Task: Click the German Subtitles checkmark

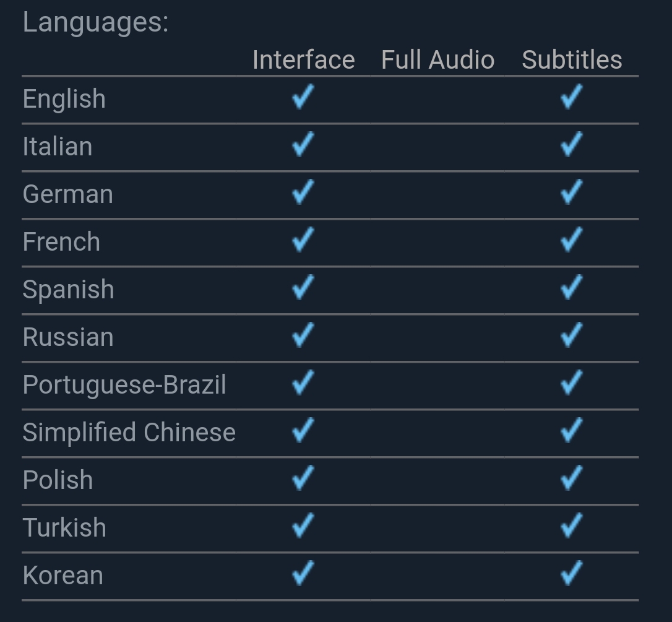Action: tap(572, 192)
